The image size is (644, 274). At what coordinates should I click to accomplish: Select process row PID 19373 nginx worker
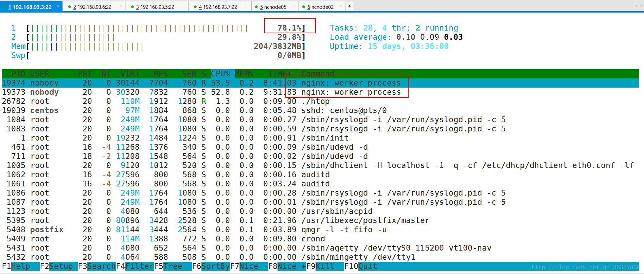[x=320, y=92]
